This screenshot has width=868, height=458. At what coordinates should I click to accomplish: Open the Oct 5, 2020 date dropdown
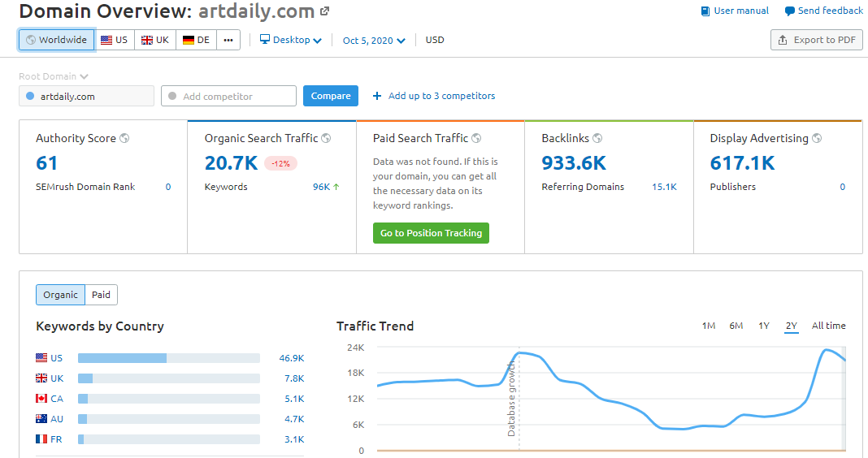click(374, 41)
